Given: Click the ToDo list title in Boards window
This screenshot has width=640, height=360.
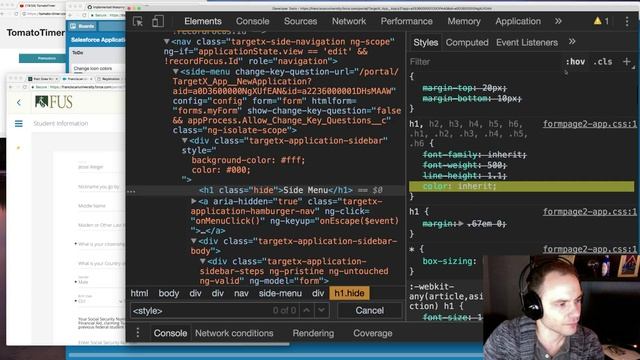Looking at the screenshot, I should [78, 53].
